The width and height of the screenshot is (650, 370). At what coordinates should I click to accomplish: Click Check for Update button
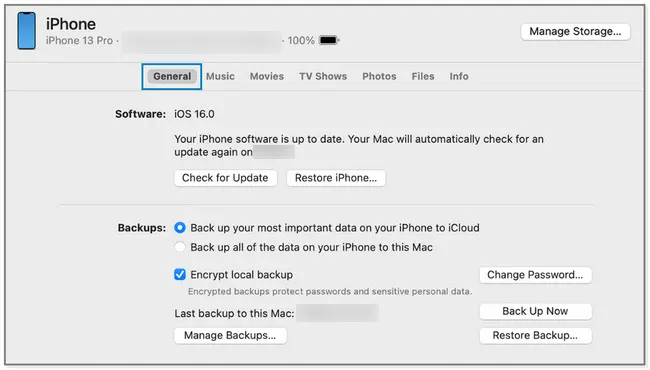225,178
